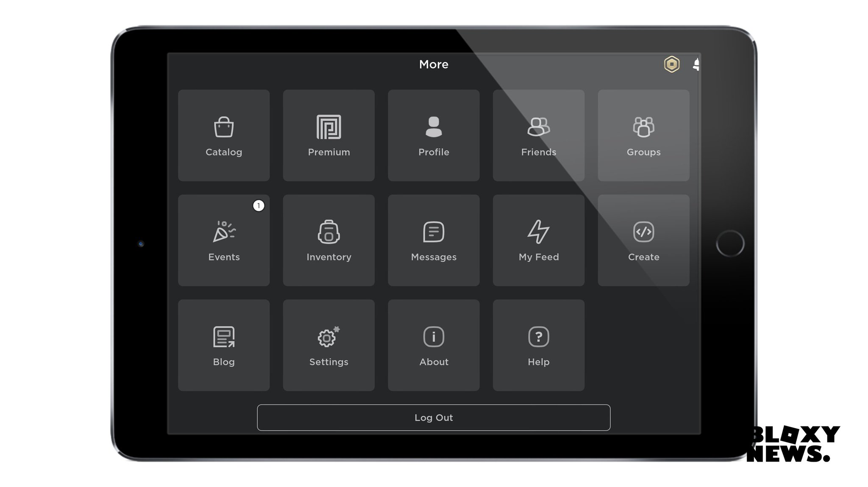Image resolution: width=868 pixels, height=487 pixels.
Task: Open the Help section
Action: click(538, 345)
